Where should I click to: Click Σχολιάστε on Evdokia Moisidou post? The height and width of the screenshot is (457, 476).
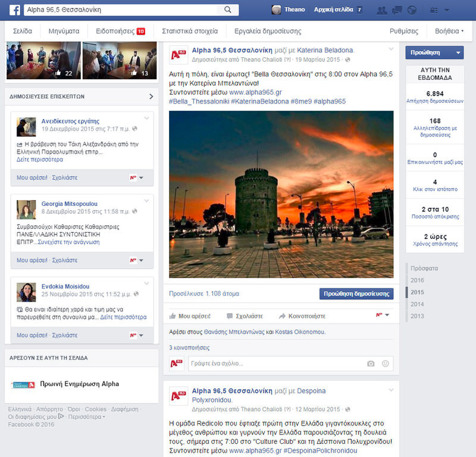coord(65,335)
